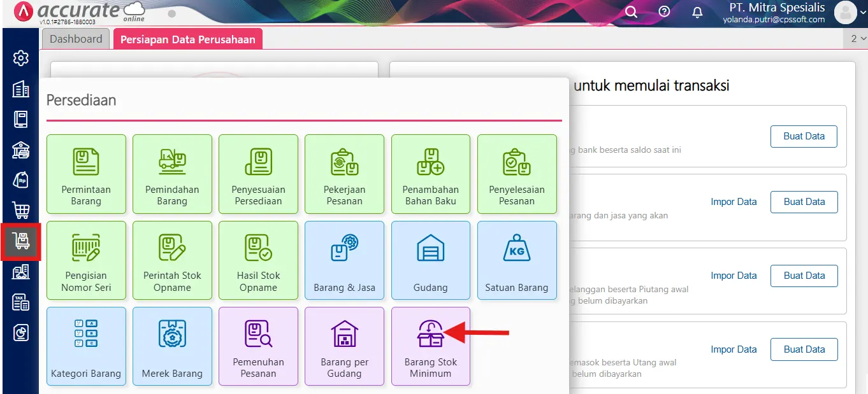
Task: Open Hasil Stok Opname tile
Action: click(x=258, y=260)
